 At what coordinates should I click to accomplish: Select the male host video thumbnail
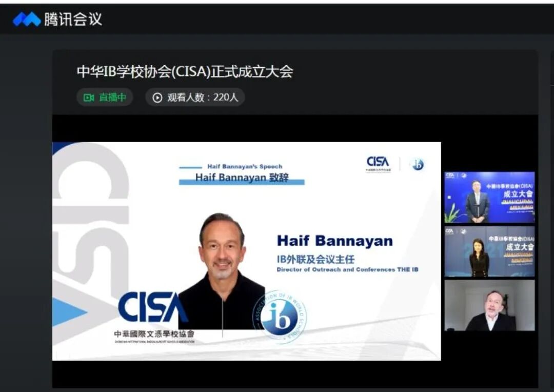(489, 197)
